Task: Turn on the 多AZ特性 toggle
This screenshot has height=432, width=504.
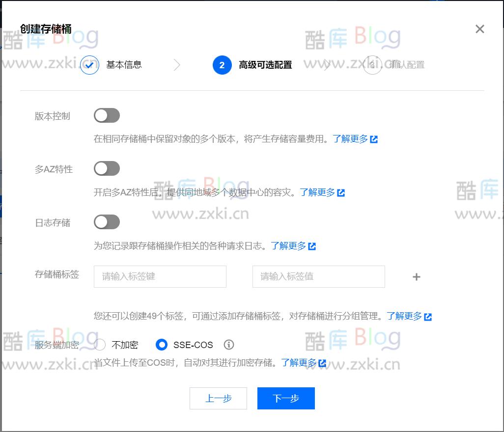Action: (107, 168)
